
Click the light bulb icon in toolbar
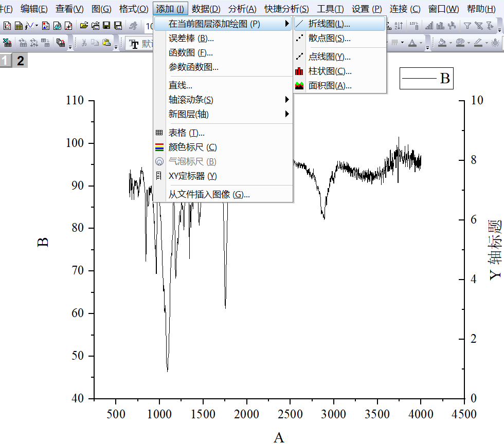(494, 43)
